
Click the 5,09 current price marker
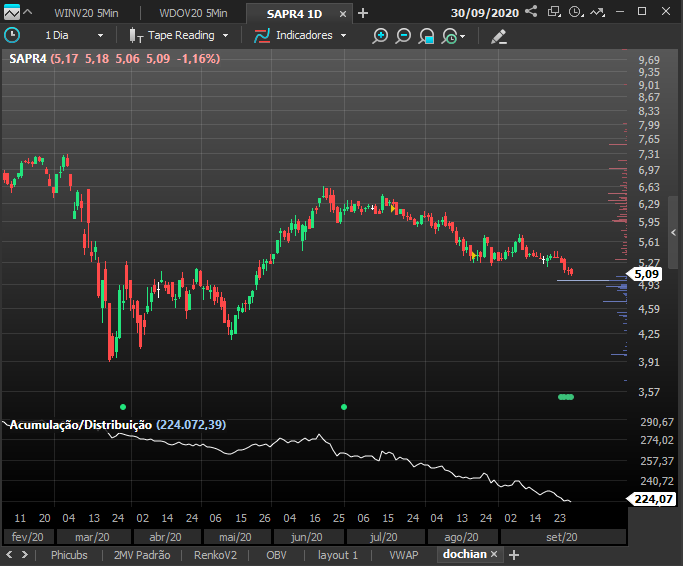(645, 274)
